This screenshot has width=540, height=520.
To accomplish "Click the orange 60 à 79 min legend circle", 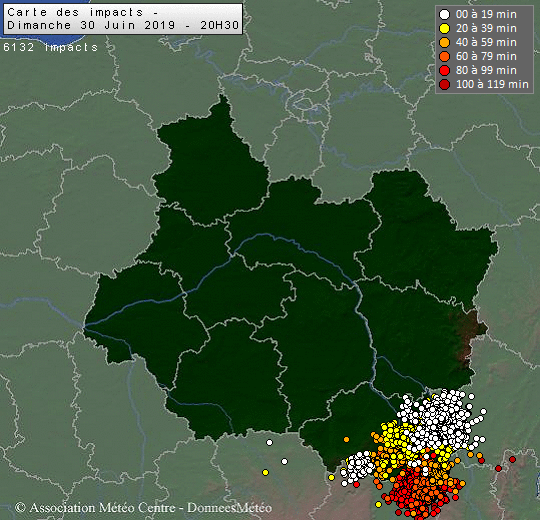I will tap(445, 56).
